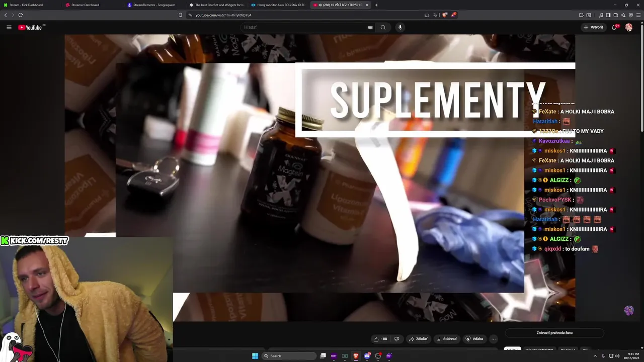Open the Brave Shields lion icon
Screen dimensions: 644x362
coord(444,15)
